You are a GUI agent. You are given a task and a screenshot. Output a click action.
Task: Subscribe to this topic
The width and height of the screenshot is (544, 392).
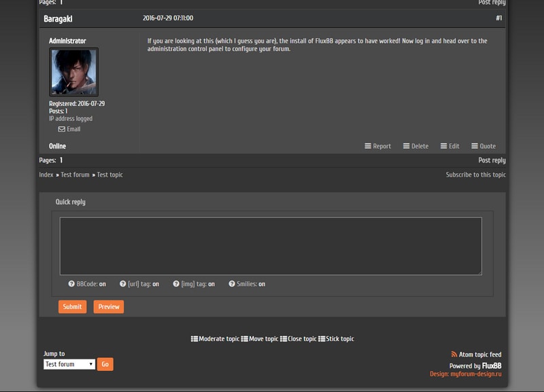pyautogui.click(x=475, y=175)
